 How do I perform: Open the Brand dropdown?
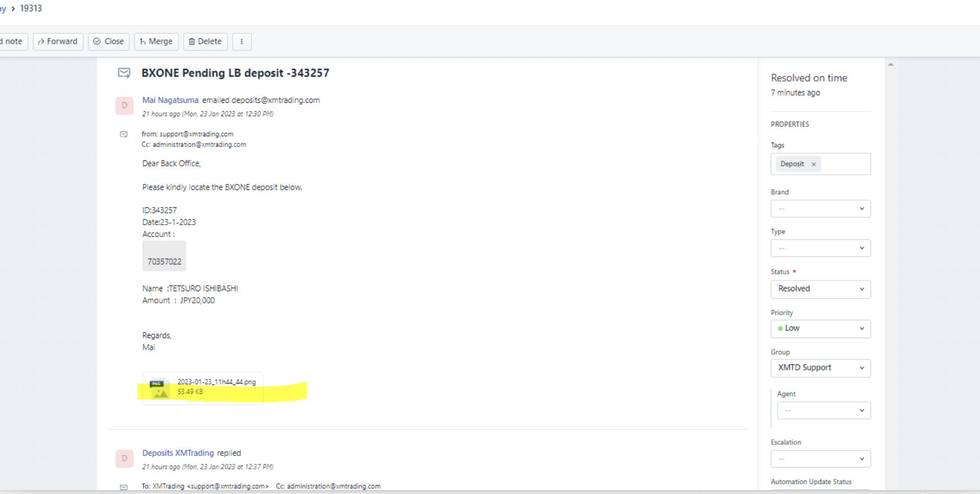coord(821,208)
